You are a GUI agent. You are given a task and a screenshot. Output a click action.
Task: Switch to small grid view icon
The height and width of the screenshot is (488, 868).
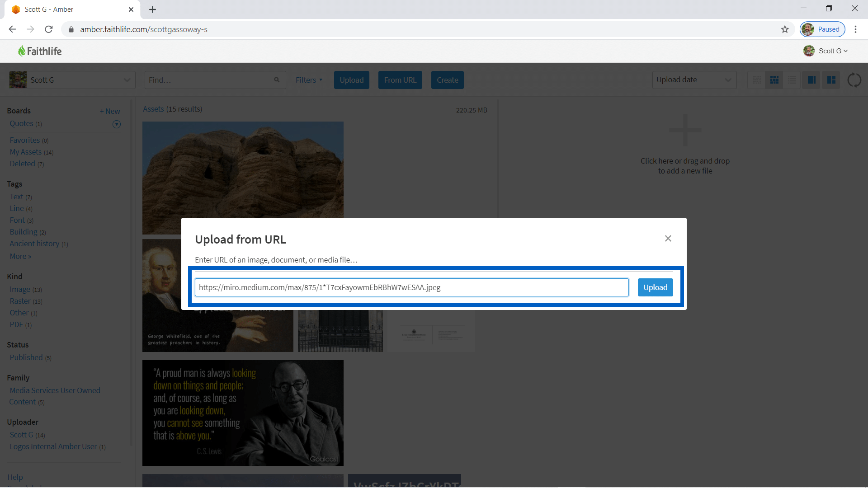[756, 80]
